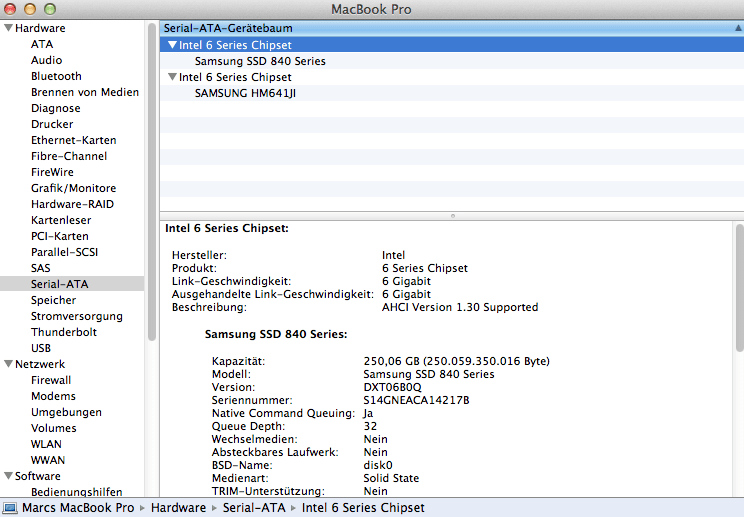Open Diagnose in the sidebar
The height and width of the screenshot is (517, 744).
56,108
